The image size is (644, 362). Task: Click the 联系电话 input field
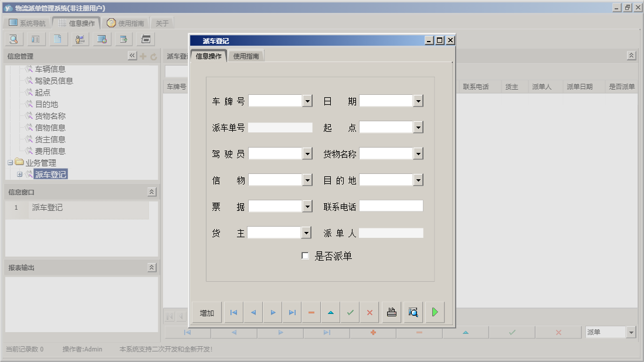coord(390,206)
